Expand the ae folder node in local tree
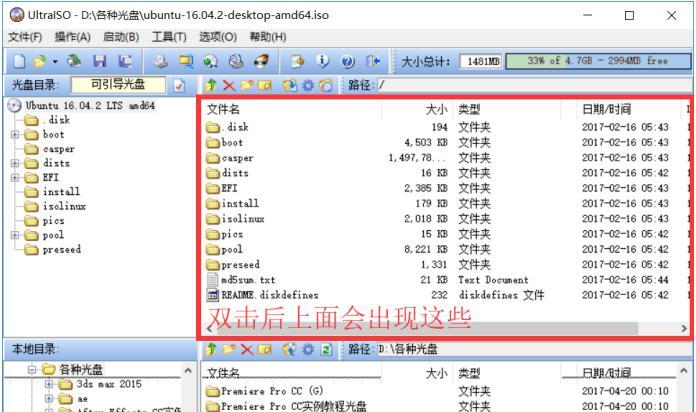Image resolution: width=696 pixels, height=412 pixels. click(x=49, y=398)
